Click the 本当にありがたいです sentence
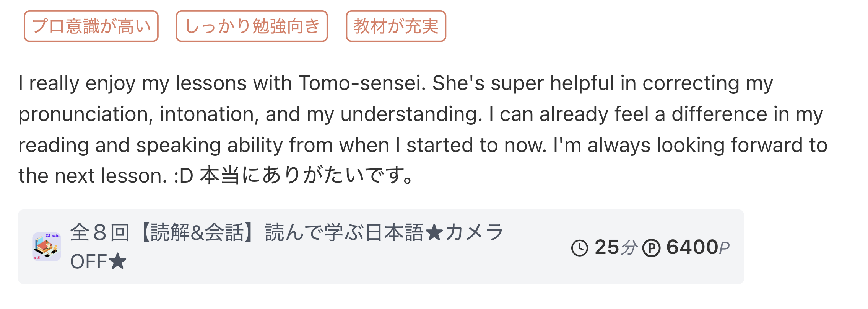 (306, 176)
